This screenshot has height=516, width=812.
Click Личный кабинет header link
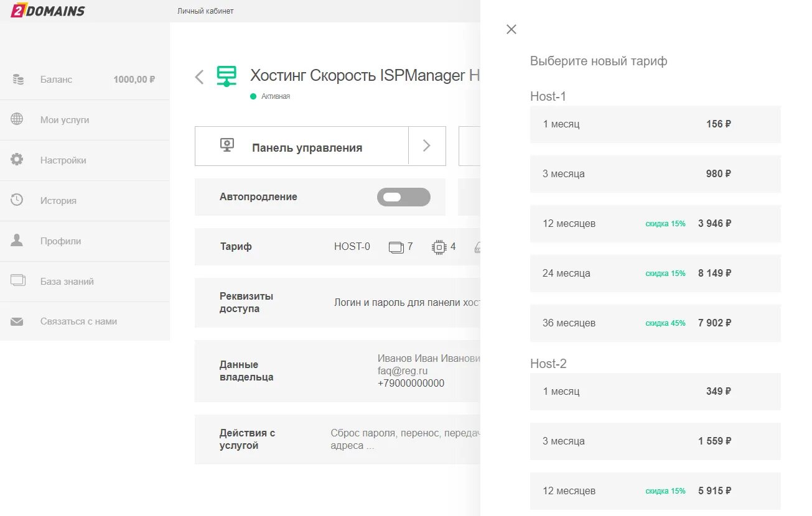(x=205, y=11)
